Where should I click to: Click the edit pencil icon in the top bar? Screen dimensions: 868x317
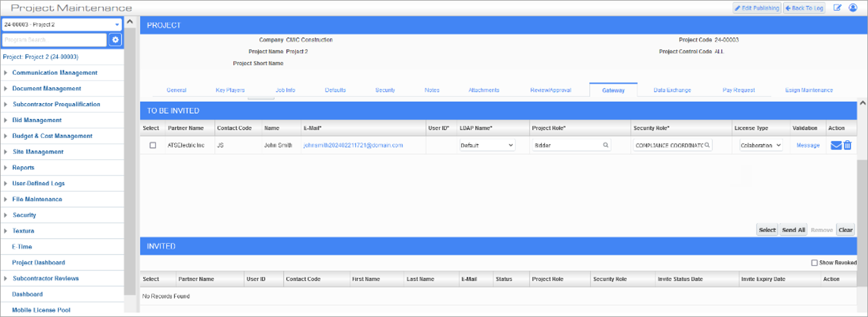(x=837, y=8)
